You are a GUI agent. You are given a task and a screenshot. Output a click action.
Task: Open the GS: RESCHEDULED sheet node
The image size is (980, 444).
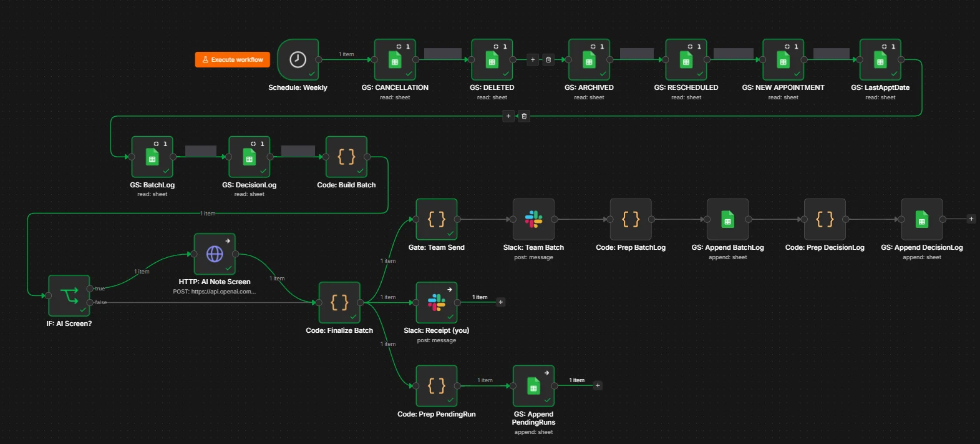pos(686,59)
